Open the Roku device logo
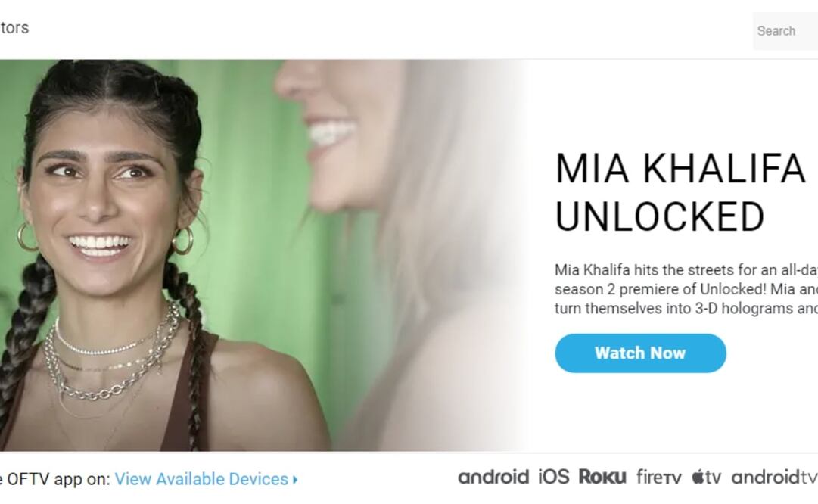The height and width of the screenshot is (504, 818). pos(602,476)
